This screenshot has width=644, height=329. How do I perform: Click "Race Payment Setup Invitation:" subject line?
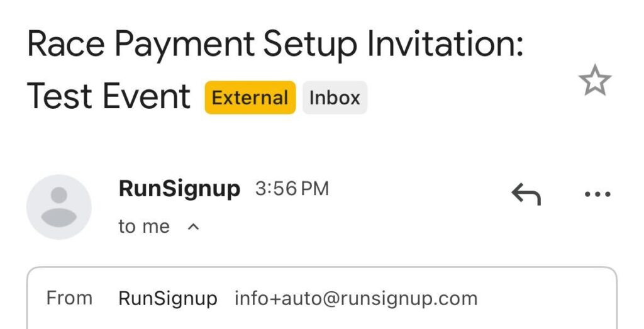point(275,45)
